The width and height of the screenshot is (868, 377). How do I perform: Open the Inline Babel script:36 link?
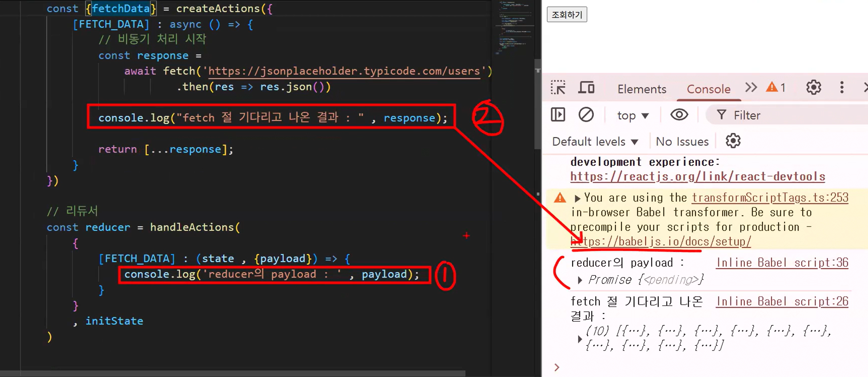pyautogui.click(x=782, y=263)
